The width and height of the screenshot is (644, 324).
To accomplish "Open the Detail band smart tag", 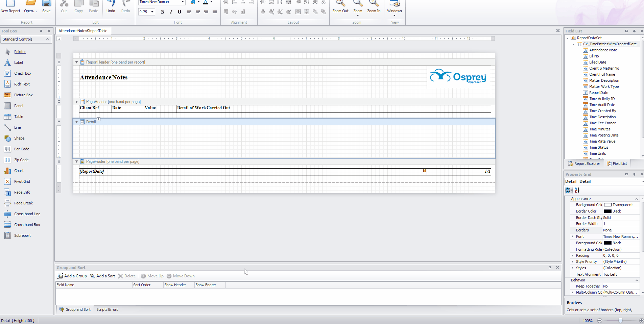I will (99, 119).
